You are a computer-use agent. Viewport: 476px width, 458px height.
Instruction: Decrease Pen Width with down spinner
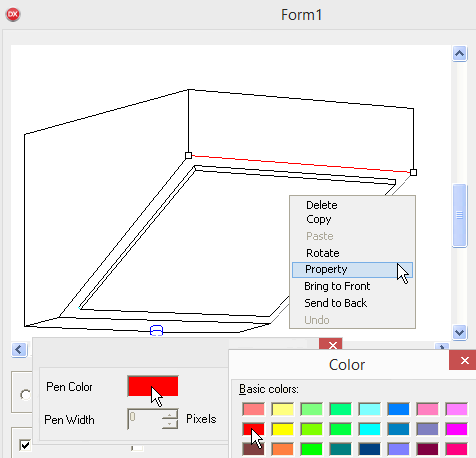pyautogui.click(x=170, y=424)
